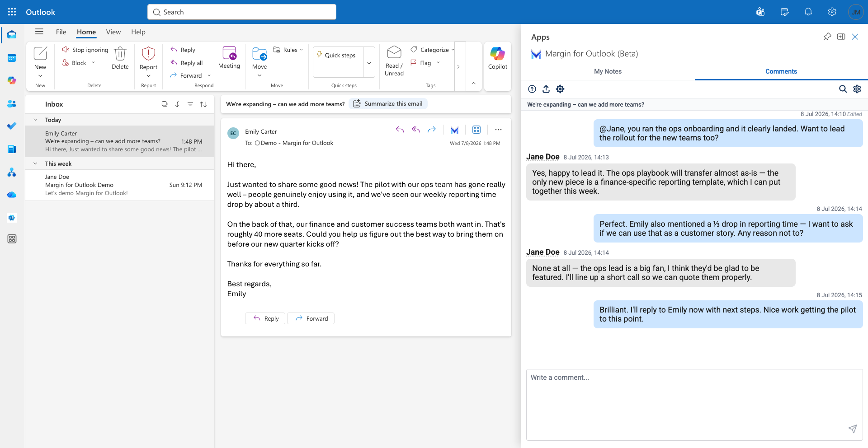
Task: Click Reply all in the ribbon
Action: coord(187,63)
